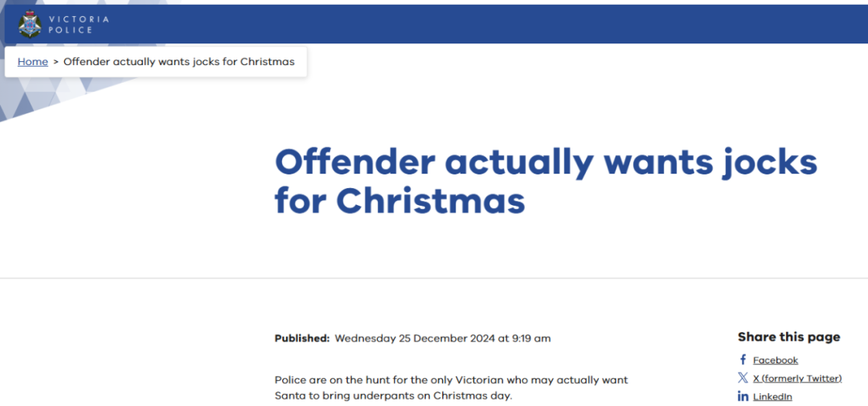Share the article via LinkedIn text link
Image resolution: width=868 pixels, height=406 pixels.
click(x=772, y=396)
